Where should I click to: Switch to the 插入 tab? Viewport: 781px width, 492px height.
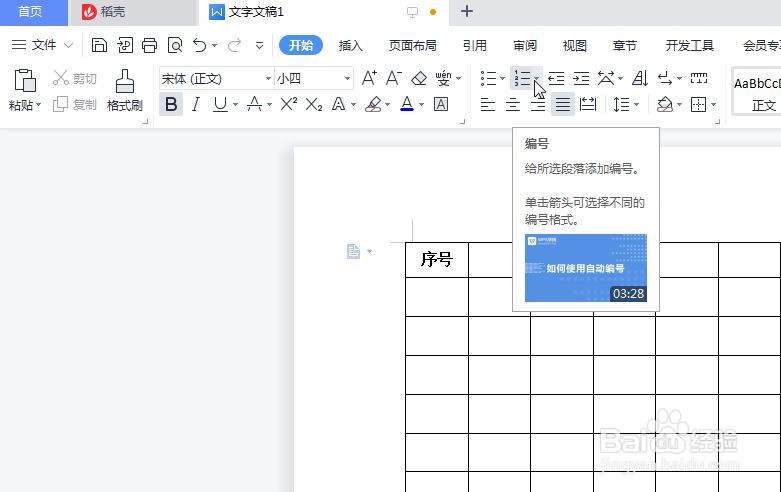[351, 45]
